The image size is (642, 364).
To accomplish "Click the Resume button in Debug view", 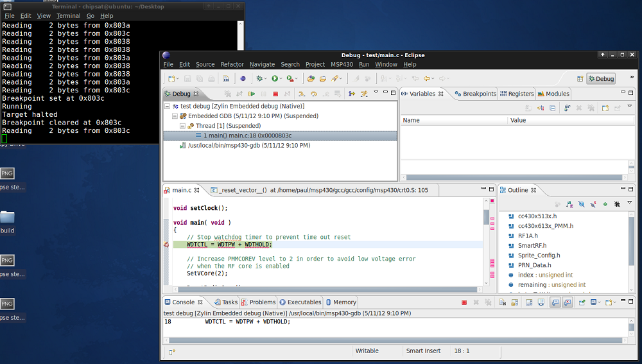I will (252, 94).
